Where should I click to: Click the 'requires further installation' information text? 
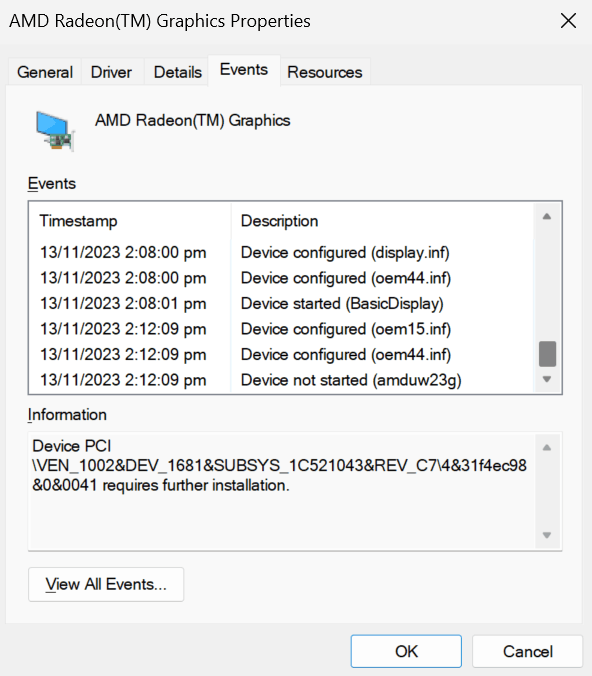pyautogui.click(x=196, y=485)
